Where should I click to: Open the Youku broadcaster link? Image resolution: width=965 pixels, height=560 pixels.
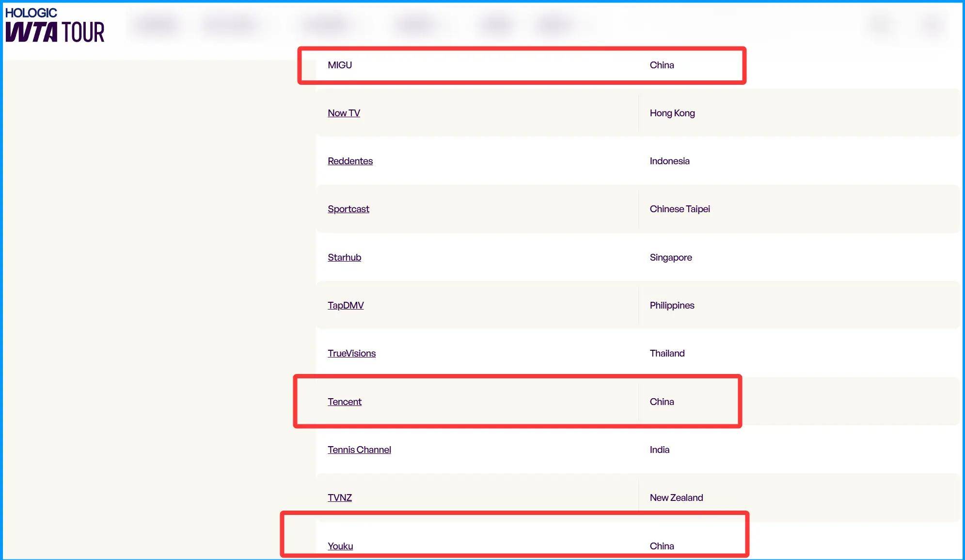point(340,546)
